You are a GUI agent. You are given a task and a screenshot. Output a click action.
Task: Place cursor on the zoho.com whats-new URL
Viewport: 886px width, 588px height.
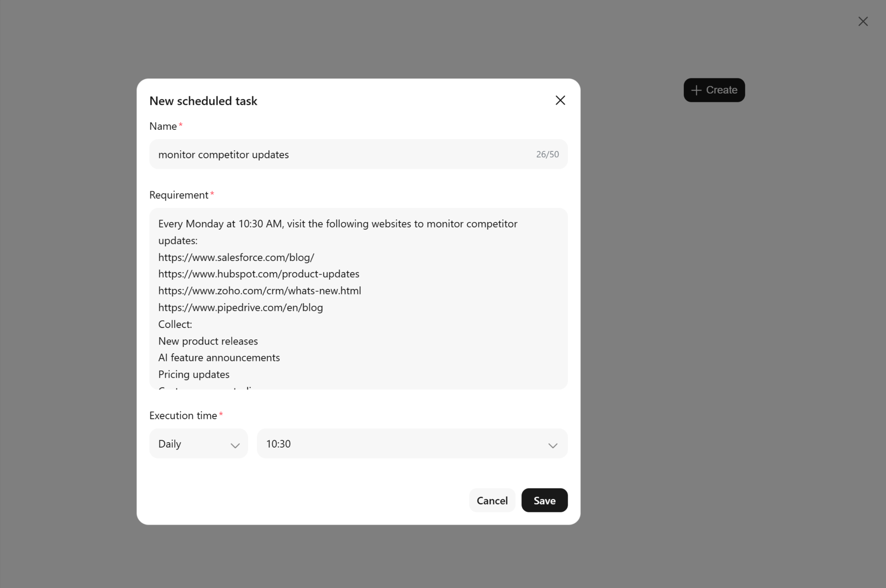coord(260,291)
